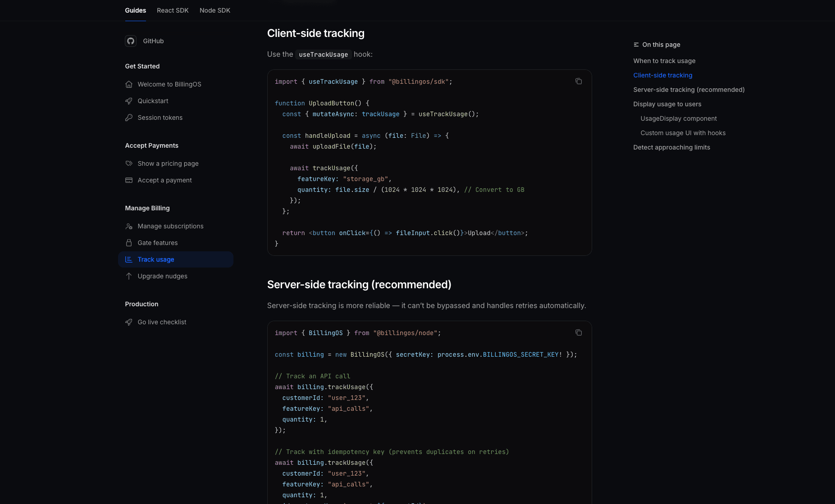The width and height of the screenshot is (835, 504).
Task: Jump to Display usage to users section
Action: click(667, 104)
